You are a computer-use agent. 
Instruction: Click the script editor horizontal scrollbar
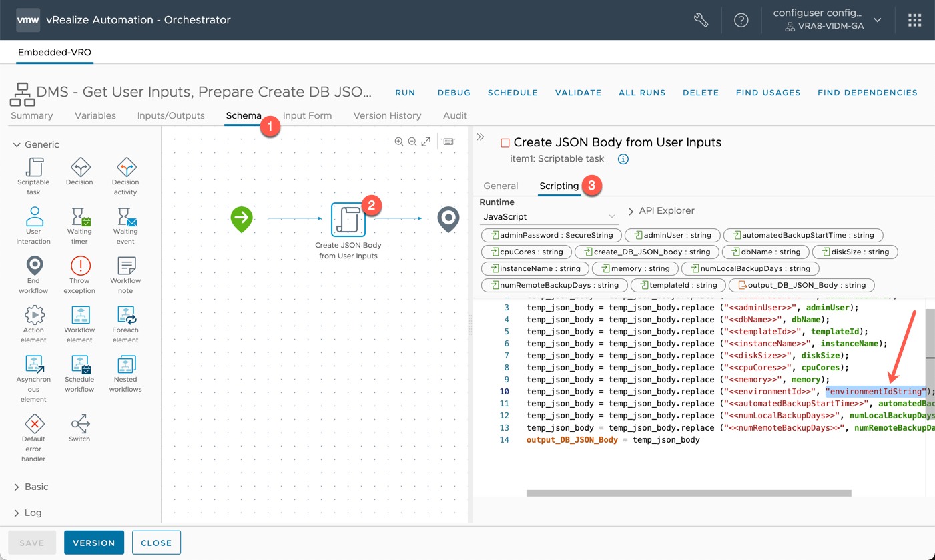coord(689,493)
